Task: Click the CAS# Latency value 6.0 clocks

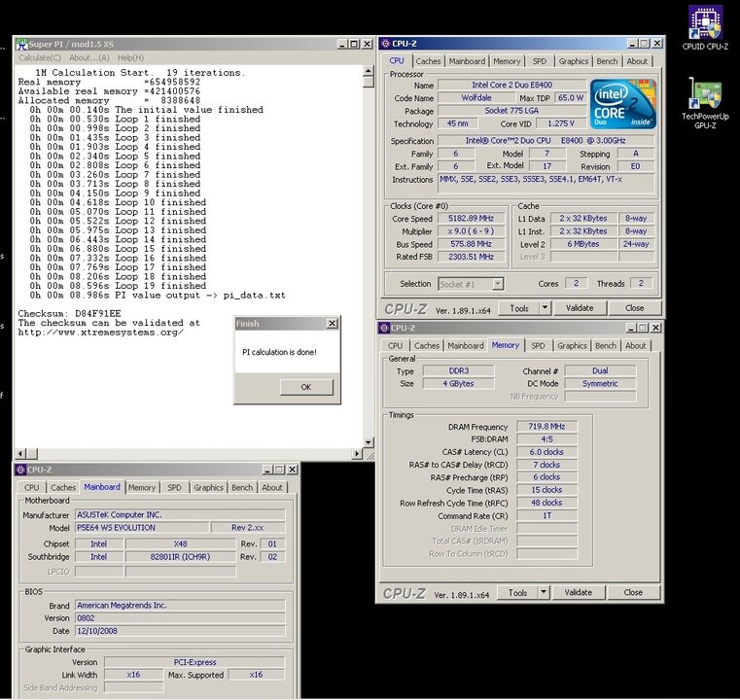Action: [x=546, y=452]
